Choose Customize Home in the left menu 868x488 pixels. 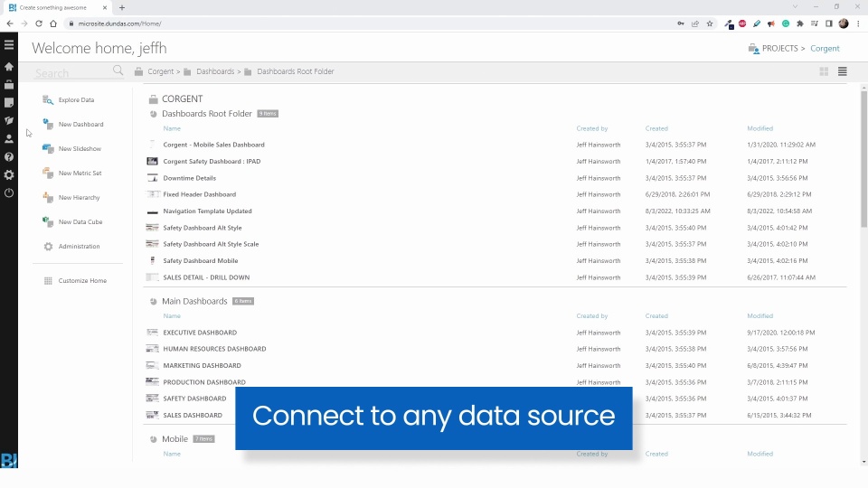82,280
